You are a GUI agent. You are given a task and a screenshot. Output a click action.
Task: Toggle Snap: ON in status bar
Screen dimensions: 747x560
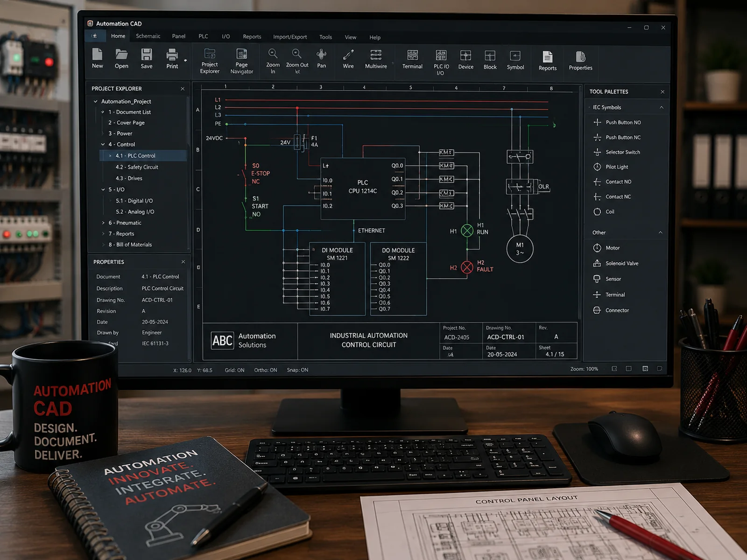coord(297,370)
